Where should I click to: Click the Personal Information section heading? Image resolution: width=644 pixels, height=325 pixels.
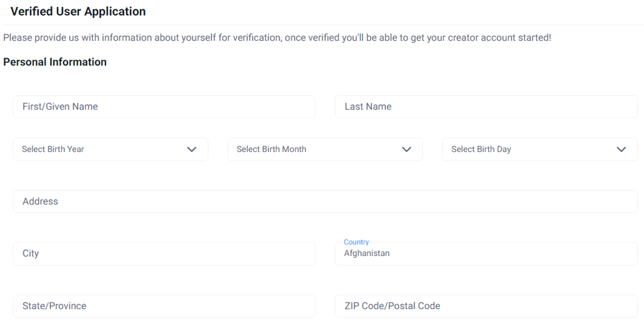[55, 62]
